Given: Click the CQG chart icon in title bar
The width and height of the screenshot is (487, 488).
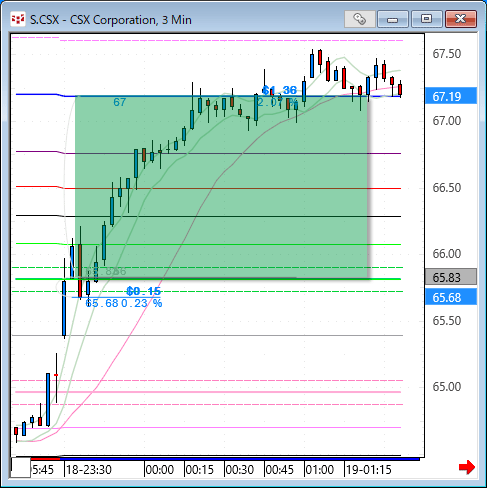Looking at the screenshot, I should coord(17,19).
